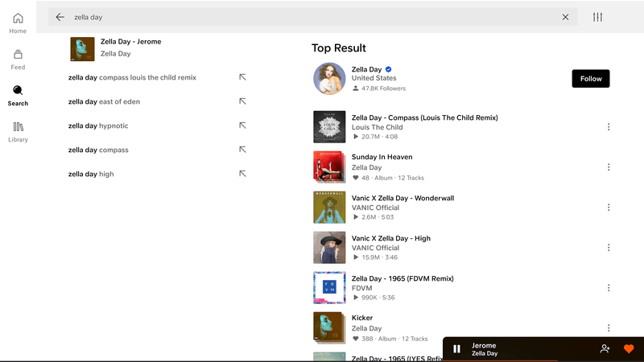Open more options for Vanic X Zella Day - Wonderwall
The image size is (644, 362).
(x=609, y=208)
